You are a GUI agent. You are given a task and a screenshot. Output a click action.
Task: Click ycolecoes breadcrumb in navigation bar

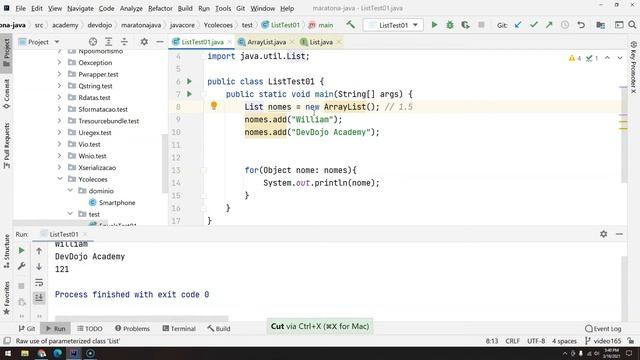pos(218,25)
